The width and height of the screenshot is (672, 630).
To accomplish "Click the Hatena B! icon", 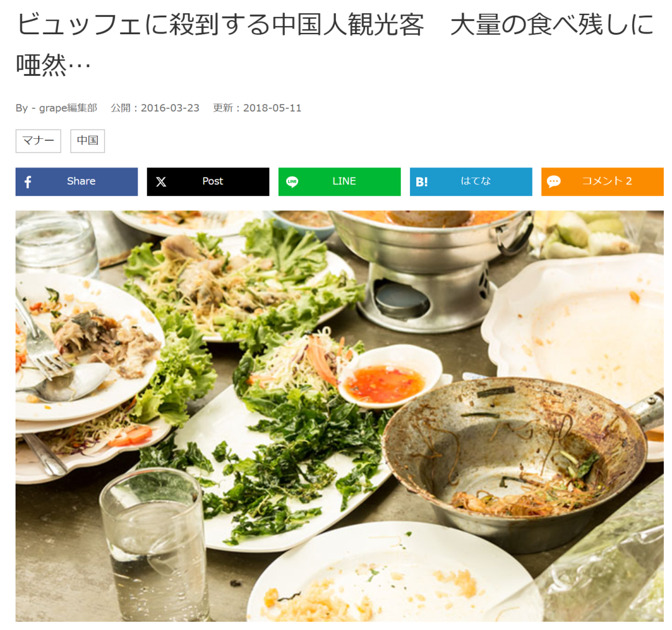I will [422, 182].
